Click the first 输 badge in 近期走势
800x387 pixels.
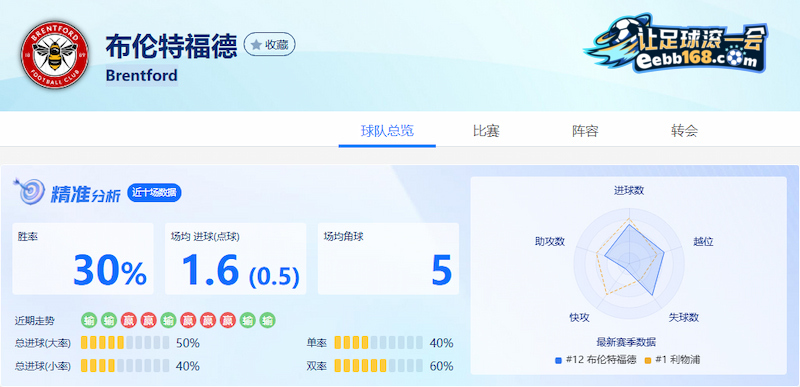[89, 321]
